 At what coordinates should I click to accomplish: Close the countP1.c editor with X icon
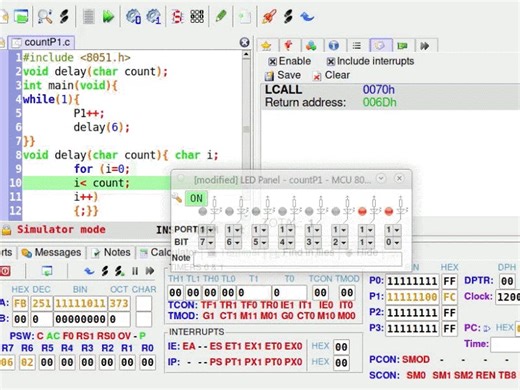(244, 42)
